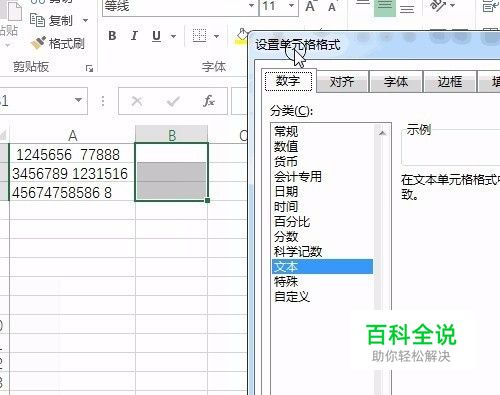The image size is (500, 395).
Task: Click cell containing 1245656 77888
Action: (x=72, y=153)
